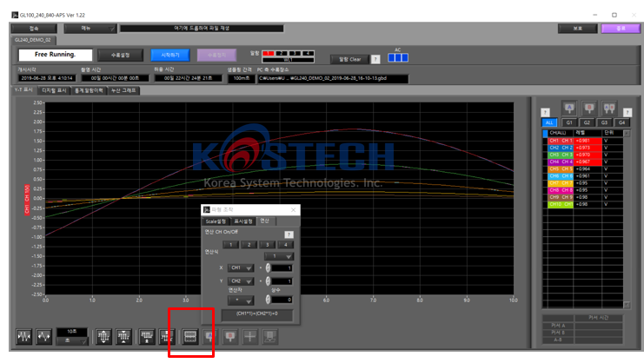Click the CH6 light blue color swatch

tap(561, 176)
